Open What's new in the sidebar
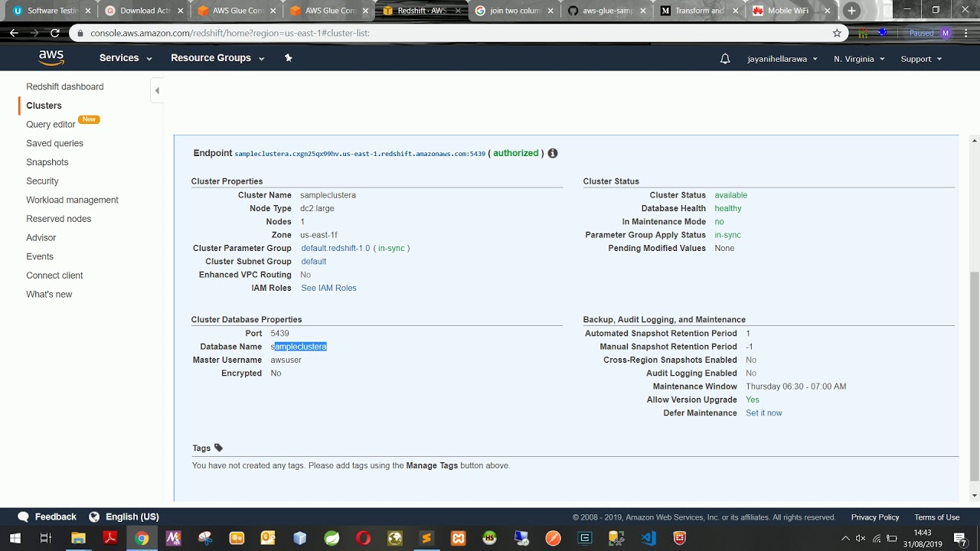The height and width of the screenshot is (551, 980). 49,294
